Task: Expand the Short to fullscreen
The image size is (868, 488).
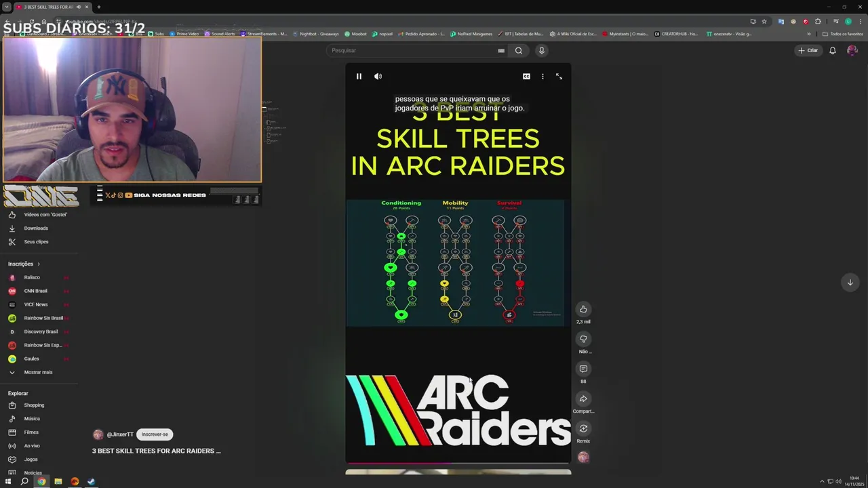Action: pyautogui.click(x=559, y=77)
